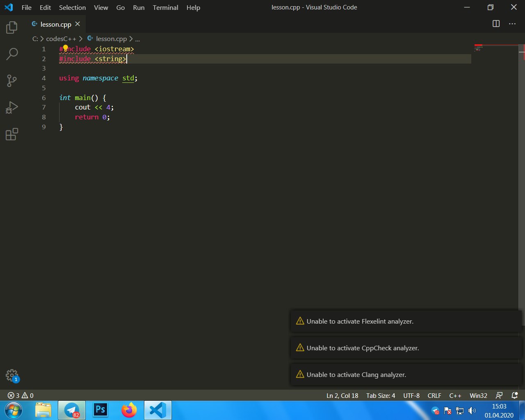Click the codesC++ breadcrumb folder

coord(61,39)
